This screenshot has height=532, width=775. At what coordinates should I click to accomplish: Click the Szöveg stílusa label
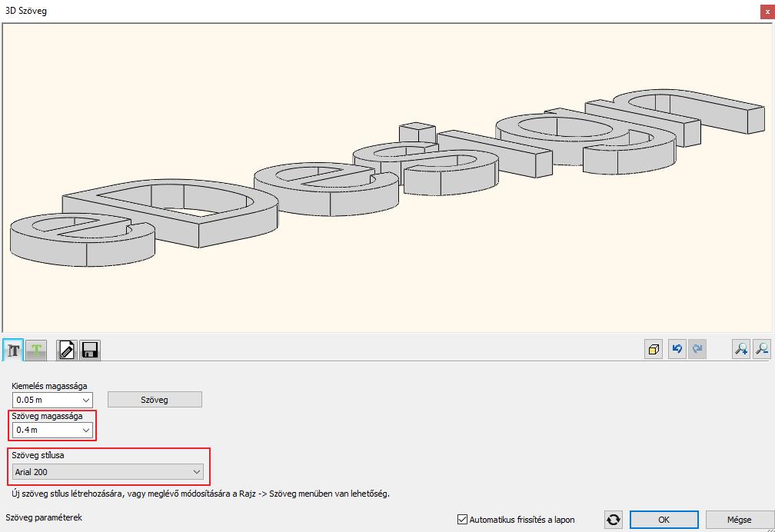[38, 455]
